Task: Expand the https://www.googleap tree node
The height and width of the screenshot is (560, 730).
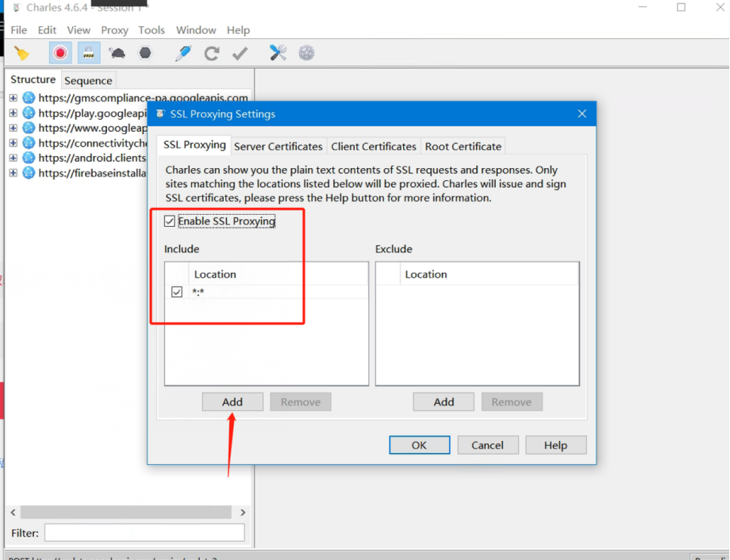Action: 13,127
